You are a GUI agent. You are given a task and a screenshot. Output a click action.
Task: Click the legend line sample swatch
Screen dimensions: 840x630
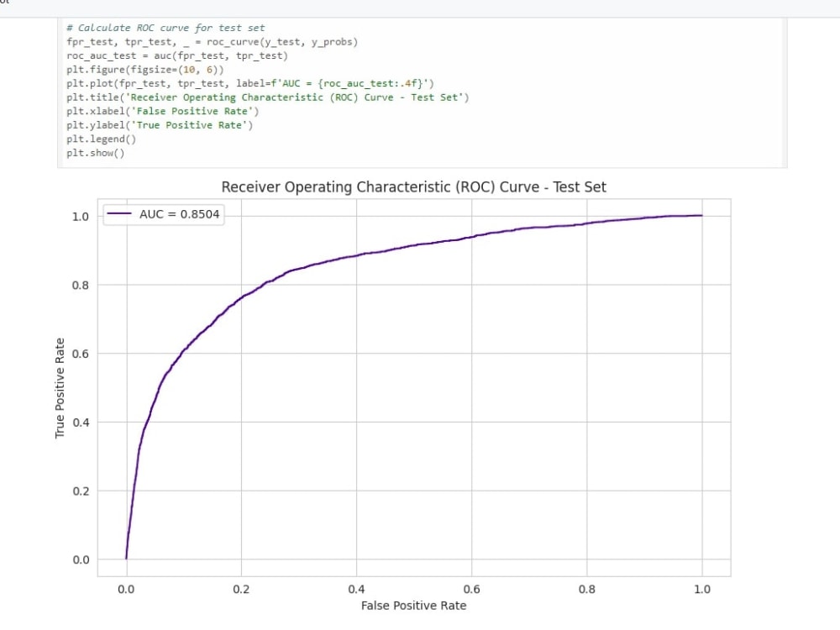pyautogui.click(x=118, y=214)
